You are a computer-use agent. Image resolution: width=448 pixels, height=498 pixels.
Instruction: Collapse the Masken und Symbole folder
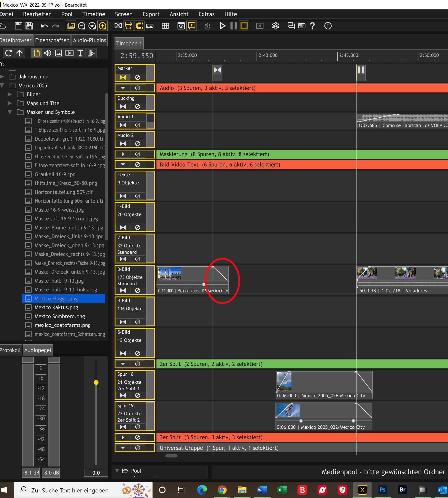tap(10, 112)
